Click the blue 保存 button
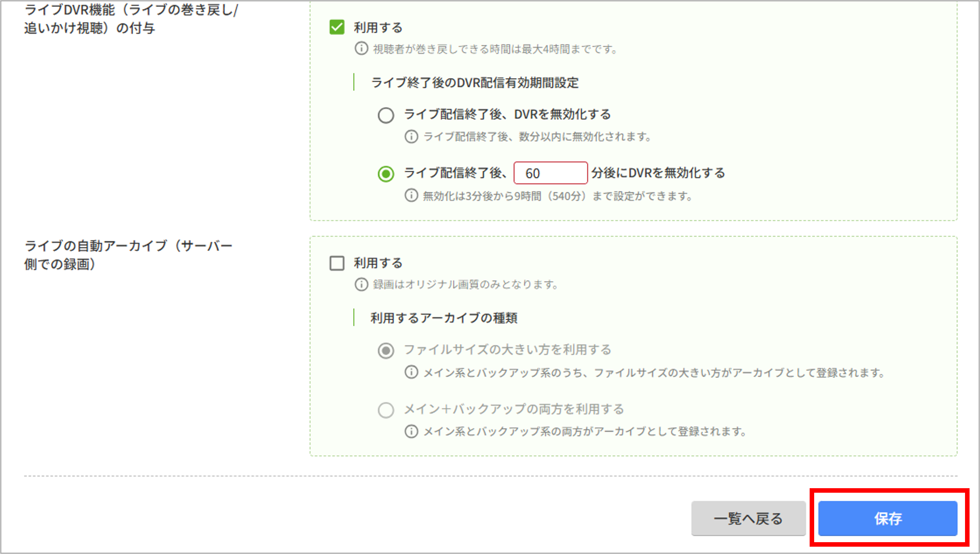980x554 pixels. tap(888, 518)
